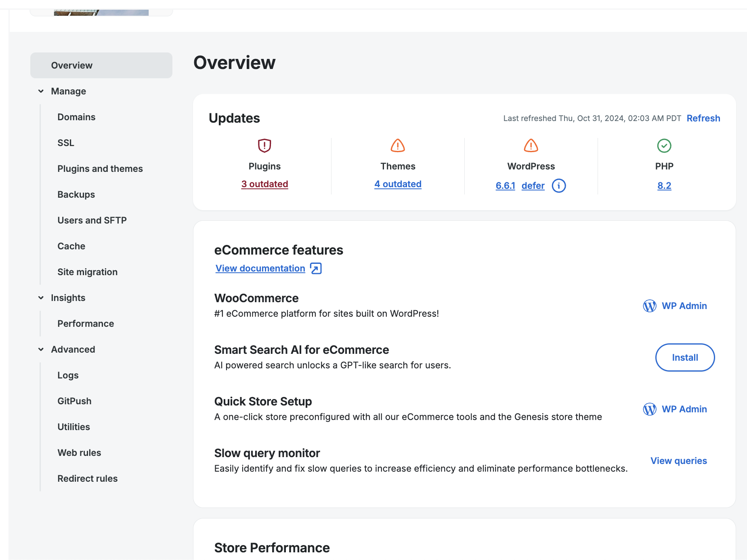The width and height of the screenshot is (747, 560).
Task: Install Smart Search AI for eCommerce
Action: (x=685, y=357)
